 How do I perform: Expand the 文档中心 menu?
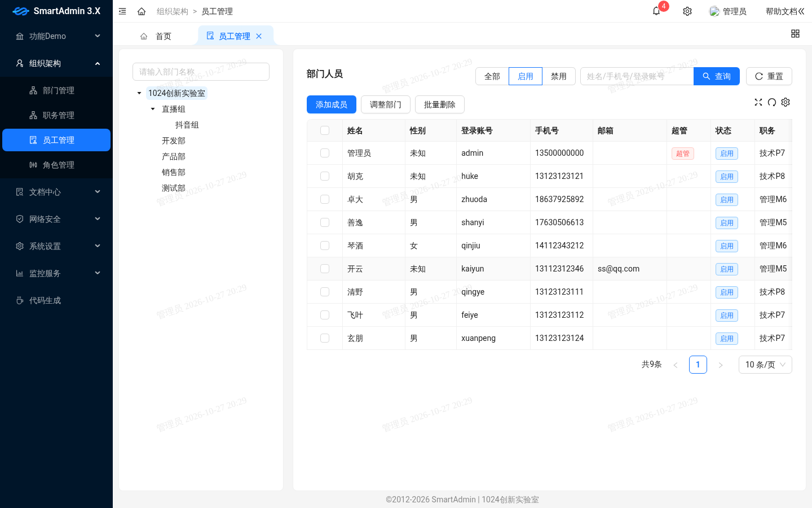[56, 192]
